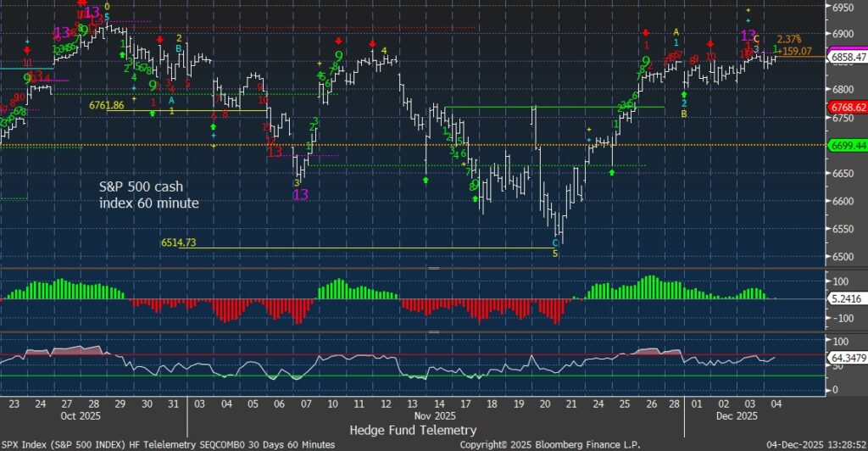This screenshot has width=868, height=451.
Task: Click the Nov 2025 date axis label
Action: pyautogui.click(x=433, y=418)
